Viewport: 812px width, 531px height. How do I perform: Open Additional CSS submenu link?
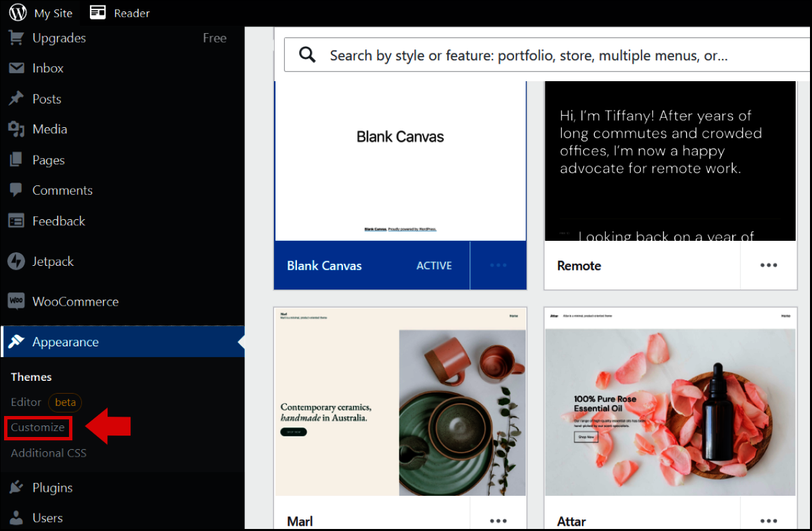click(49, 453)
